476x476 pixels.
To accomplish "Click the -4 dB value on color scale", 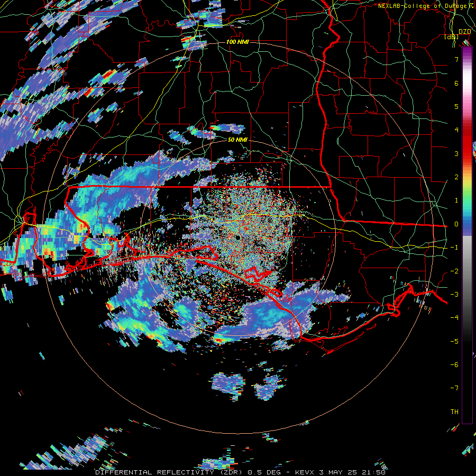I will [454, 318].
